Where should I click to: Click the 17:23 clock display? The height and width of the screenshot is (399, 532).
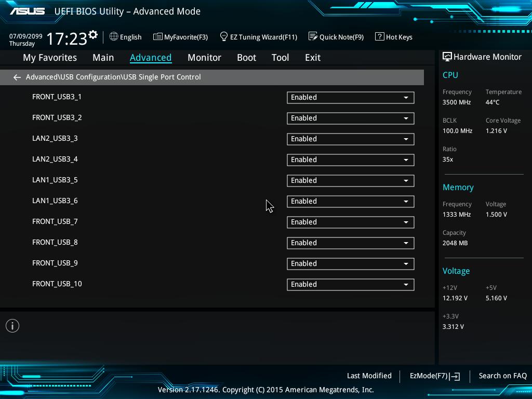click(x=66, y=38)
